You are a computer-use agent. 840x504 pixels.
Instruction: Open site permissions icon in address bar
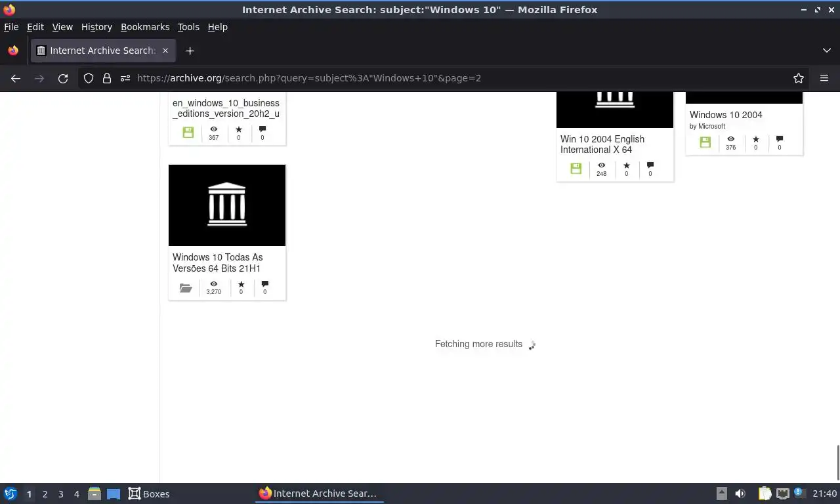coord(125,78)
